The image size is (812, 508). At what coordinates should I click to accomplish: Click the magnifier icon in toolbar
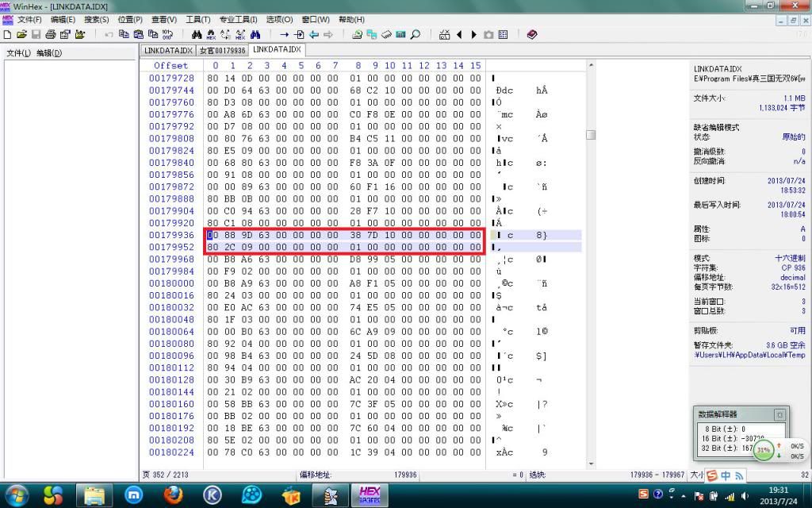415,35
